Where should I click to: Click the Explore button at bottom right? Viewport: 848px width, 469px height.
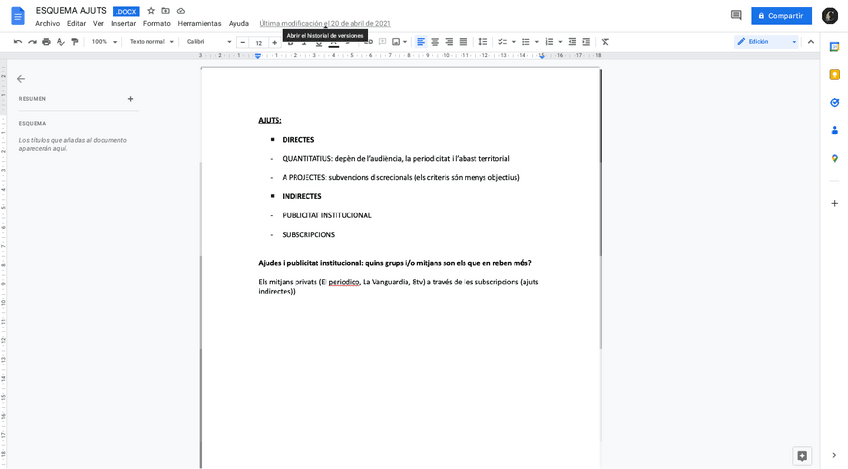pyautogui.click(x=802, y=456)
